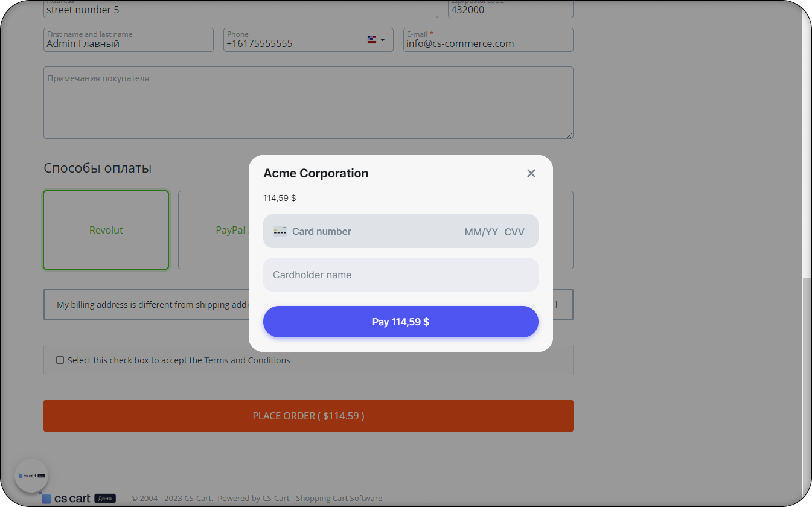Click the Способы оплаты heading
This screenshot has height=507, width=812.
97,168
